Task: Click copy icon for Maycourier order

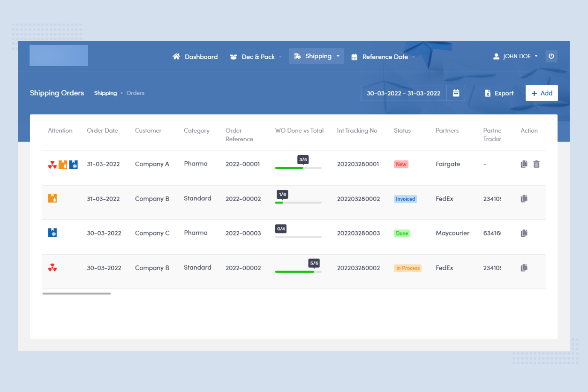Action: point(524,233)
